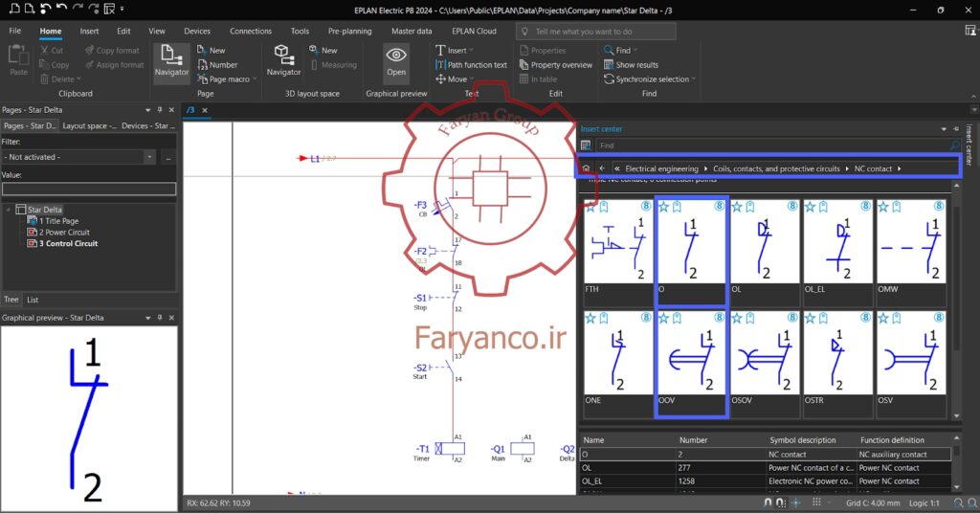Image resolution: width=980 pixels, height=513 pixels.
Task: Click Synchronize selection icon
Action: pyautogui.click(x=608, y=78)
